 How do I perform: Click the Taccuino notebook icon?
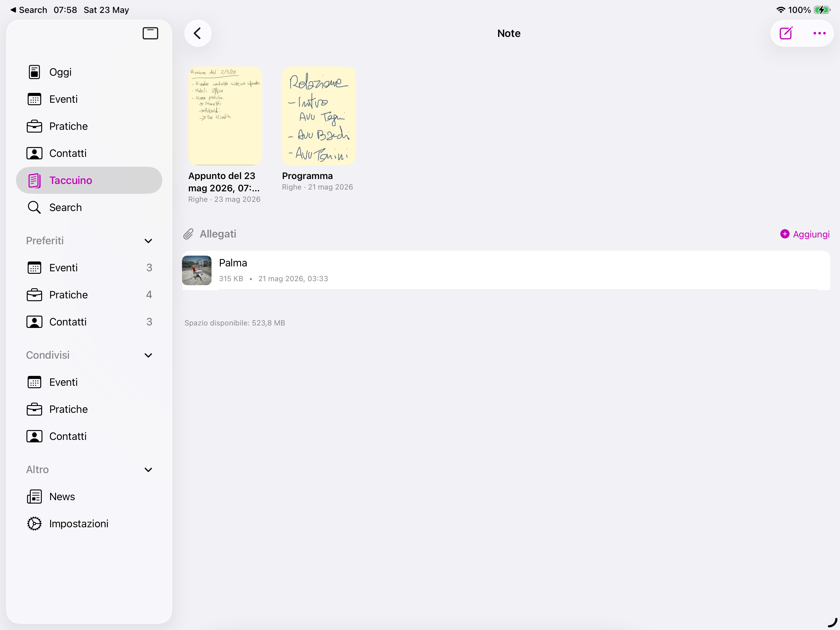point(34,181)
